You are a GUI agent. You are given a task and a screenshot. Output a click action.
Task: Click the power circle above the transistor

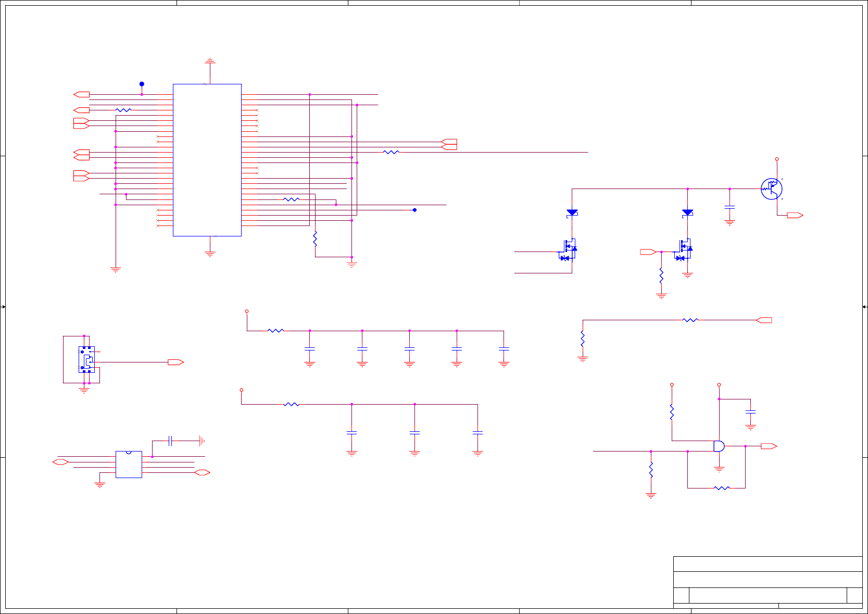(777, 159)
